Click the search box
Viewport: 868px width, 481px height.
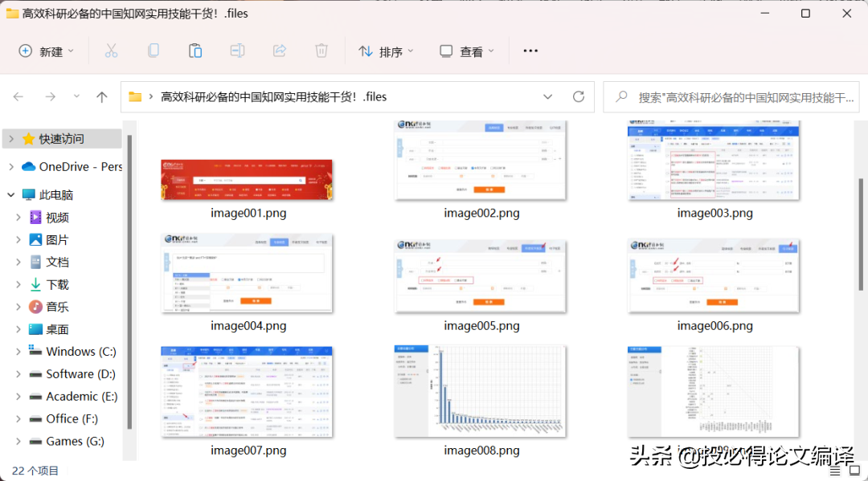click(731, 97)
